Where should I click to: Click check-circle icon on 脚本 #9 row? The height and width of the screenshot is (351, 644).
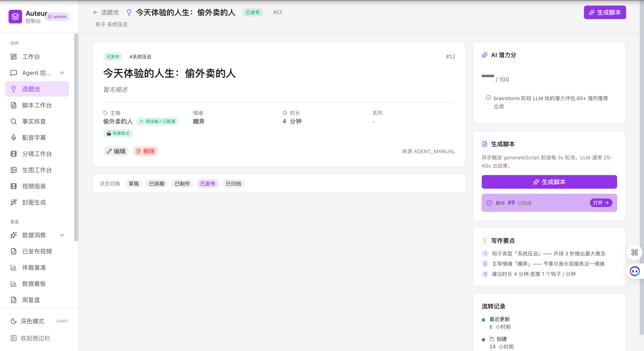click(x=489, y=203)
